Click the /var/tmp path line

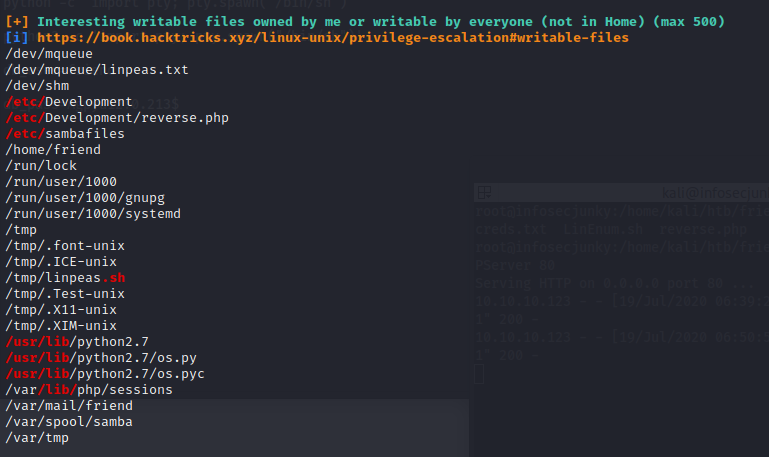(x=37, y=438)
